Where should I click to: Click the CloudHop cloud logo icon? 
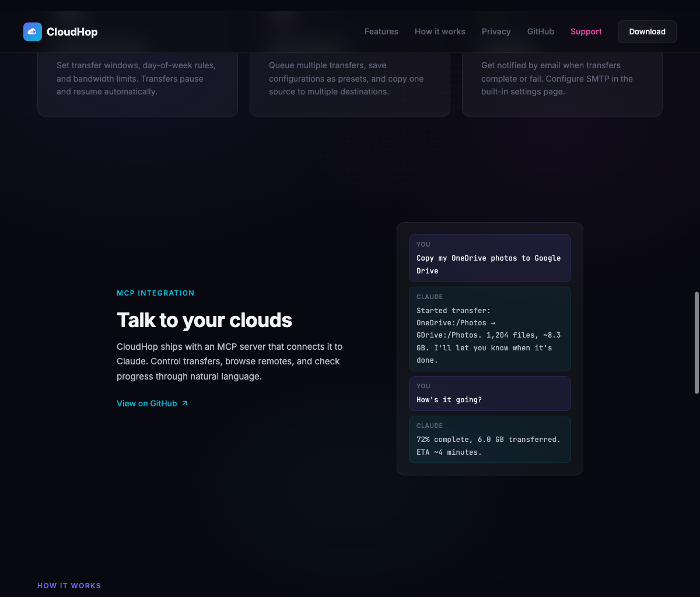pos(33,31)
